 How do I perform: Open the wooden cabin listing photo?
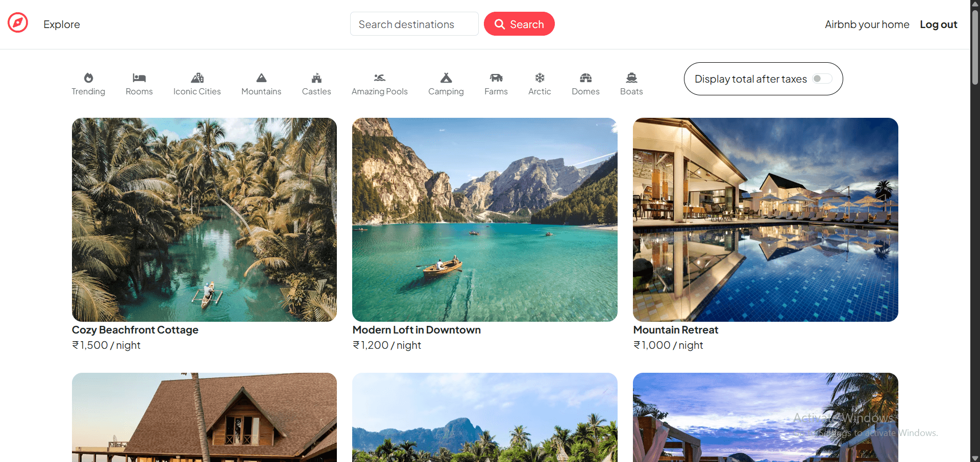click(204, 417)
